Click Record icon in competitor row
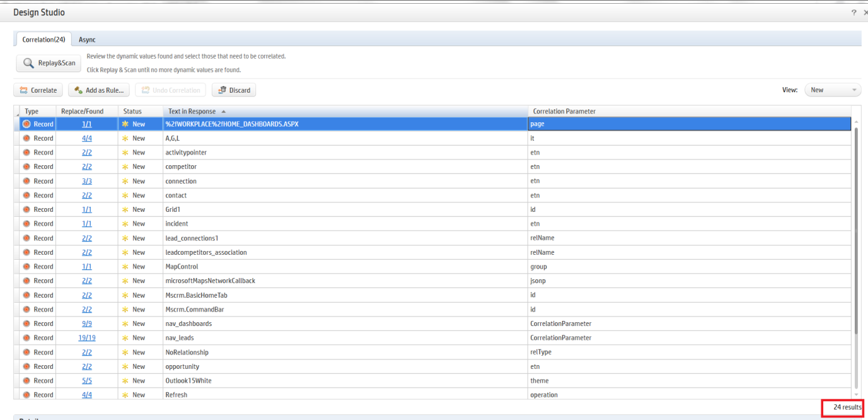 (x=26, y=166)
